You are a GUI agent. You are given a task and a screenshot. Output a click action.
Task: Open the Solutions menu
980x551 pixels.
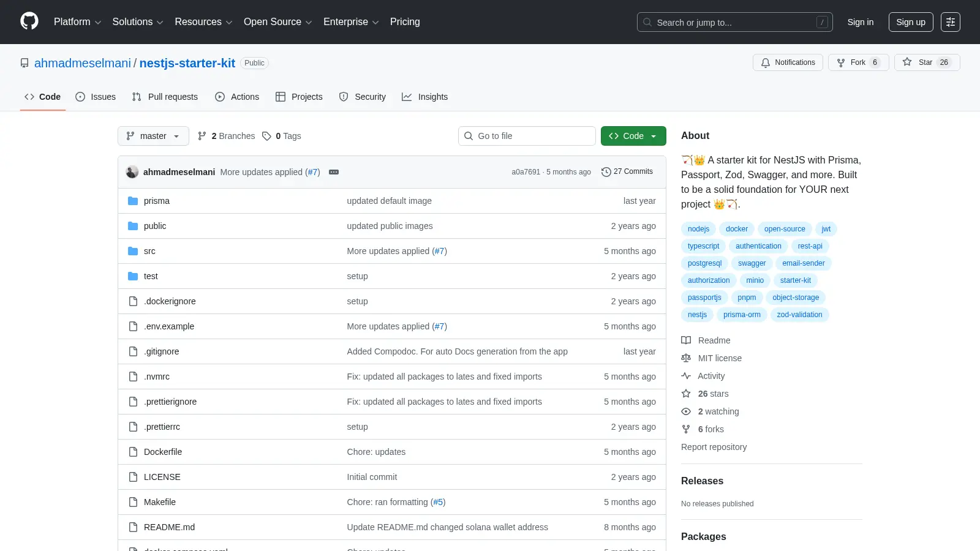pyautogui.click(x=138, y=22)
